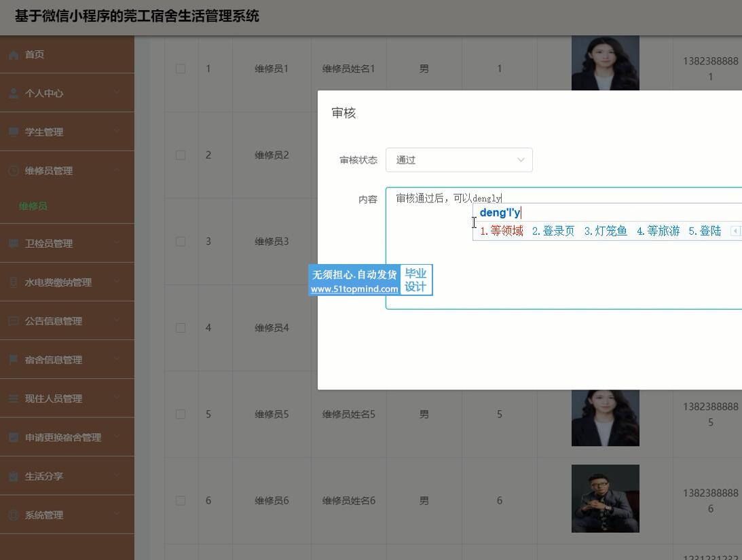Open the 审核状态 dropdown showing 通过
Viewport: 742px width, 560px height.
(459, 160)
